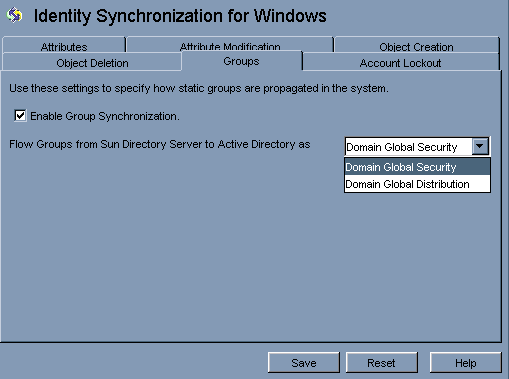Click the group type dropdown arrow
This screenshot has height=379, width=509.
point(480,146)
